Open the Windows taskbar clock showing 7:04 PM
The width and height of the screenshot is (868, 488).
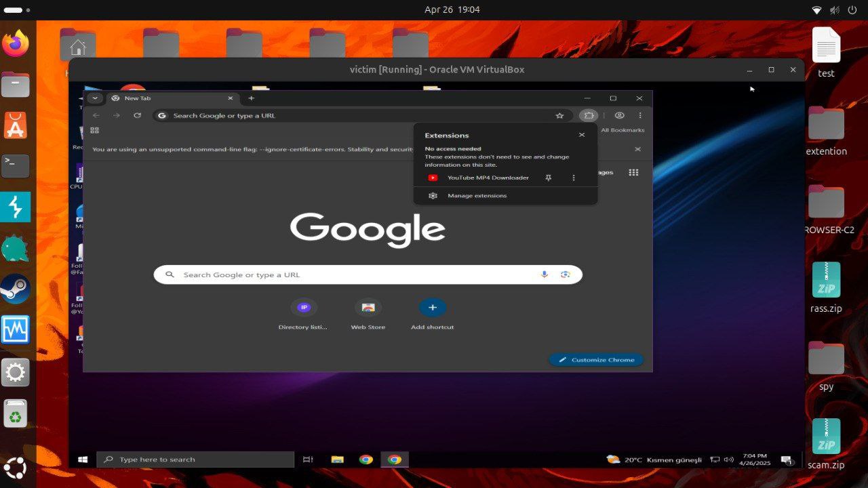point(755,460)
